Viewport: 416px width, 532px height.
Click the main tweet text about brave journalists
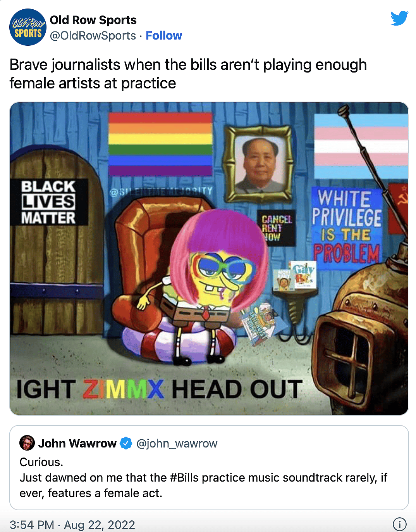point(188,74)
